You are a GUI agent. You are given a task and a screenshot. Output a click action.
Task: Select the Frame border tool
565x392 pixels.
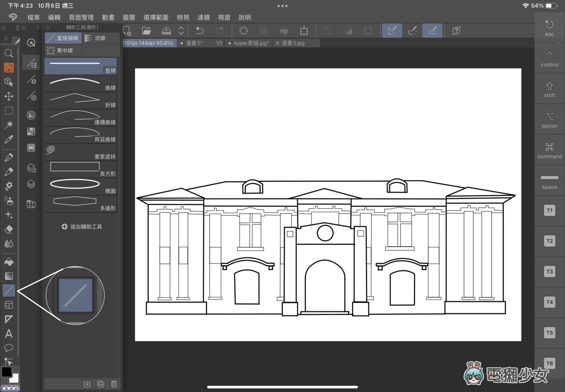[9, 305]
